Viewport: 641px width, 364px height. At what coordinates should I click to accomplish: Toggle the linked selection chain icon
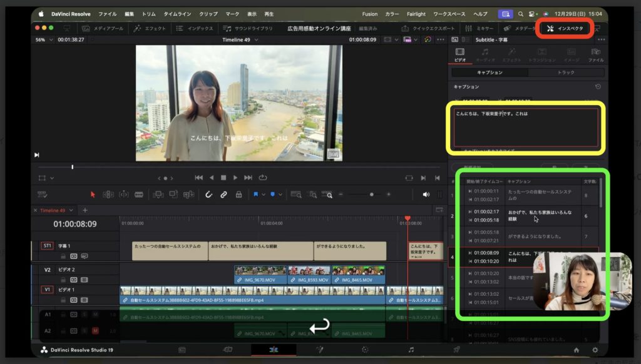223,195
